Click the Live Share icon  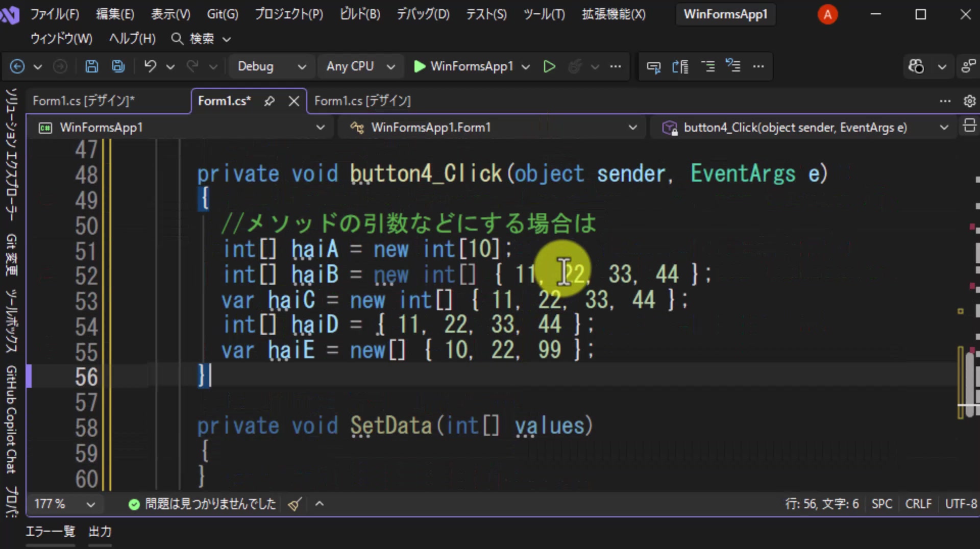point(968,66)
